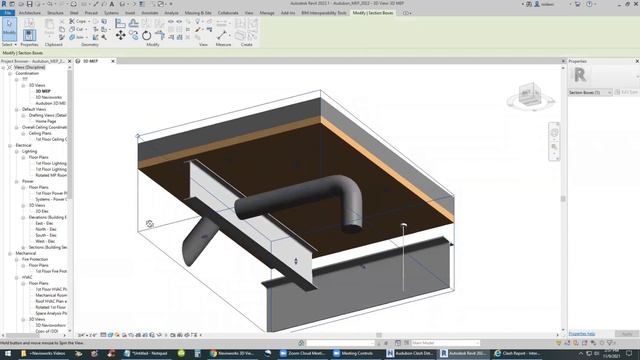Collapse the Lighting branch
Screen dimensions: 640x360
point(17,151)
